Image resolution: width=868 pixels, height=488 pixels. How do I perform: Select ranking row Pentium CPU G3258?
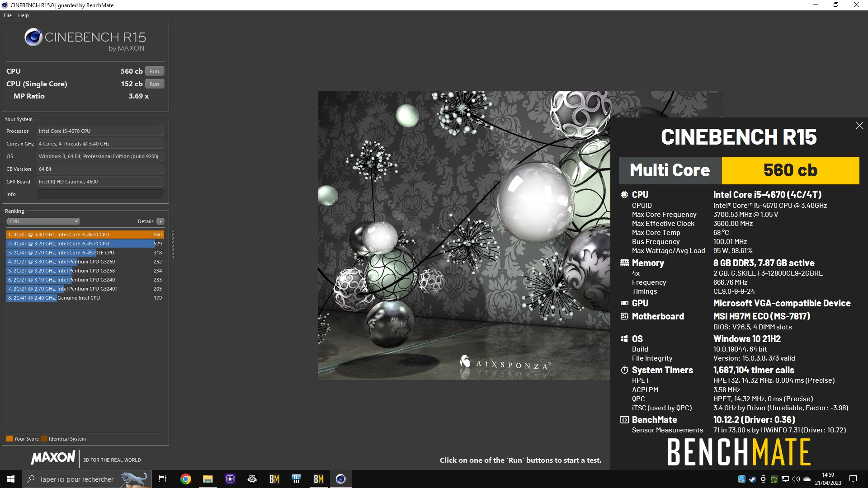[x=85, y=271]
